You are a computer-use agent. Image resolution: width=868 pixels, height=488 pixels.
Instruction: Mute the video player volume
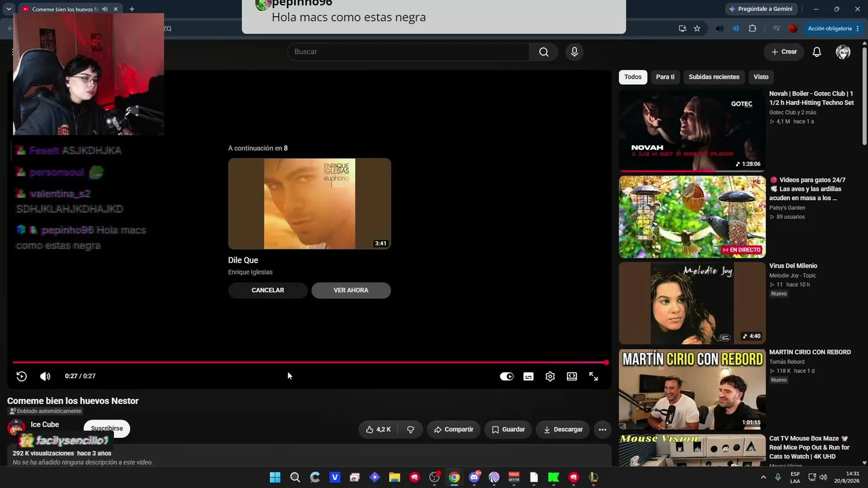pos(45,376)
